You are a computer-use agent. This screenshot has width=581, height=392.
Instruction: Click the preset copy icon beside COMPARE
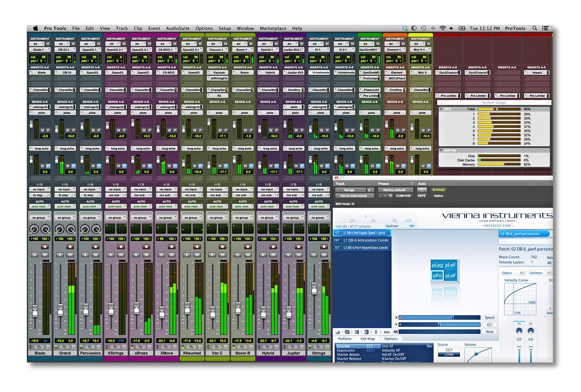[390, 196]
